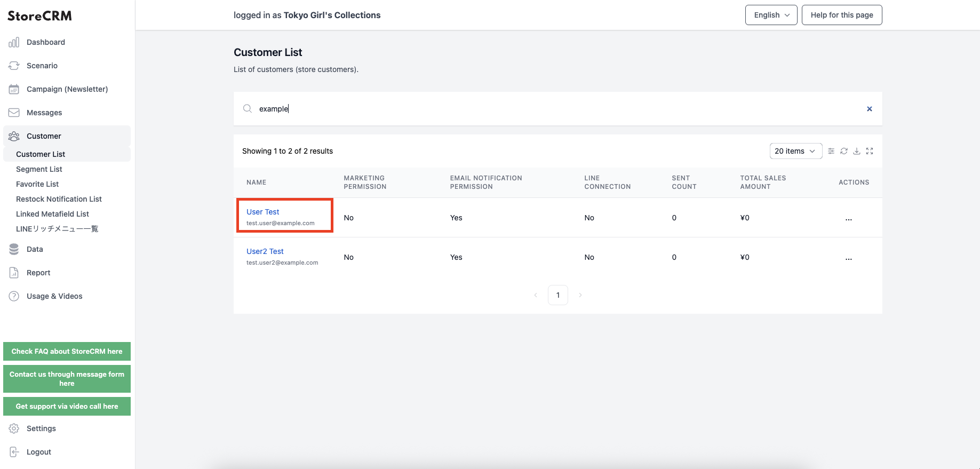Image resolution: width=980 pixels, height=469 pixels.
Task: Refresh the customer list with reload icon
Action: pyautogui.click(x=844, y=151)
